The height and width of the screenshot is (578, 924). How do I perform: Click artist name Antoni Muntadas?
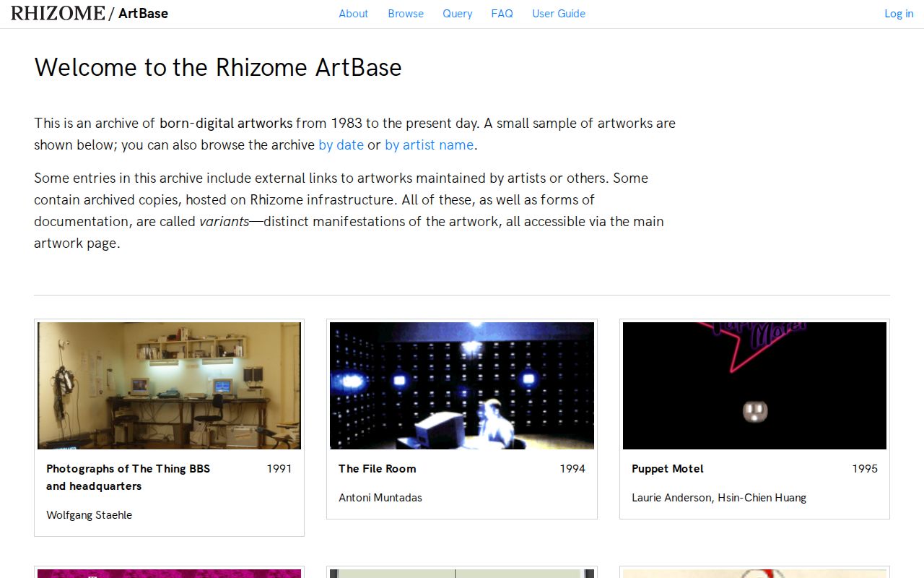[x=380, y=497]
